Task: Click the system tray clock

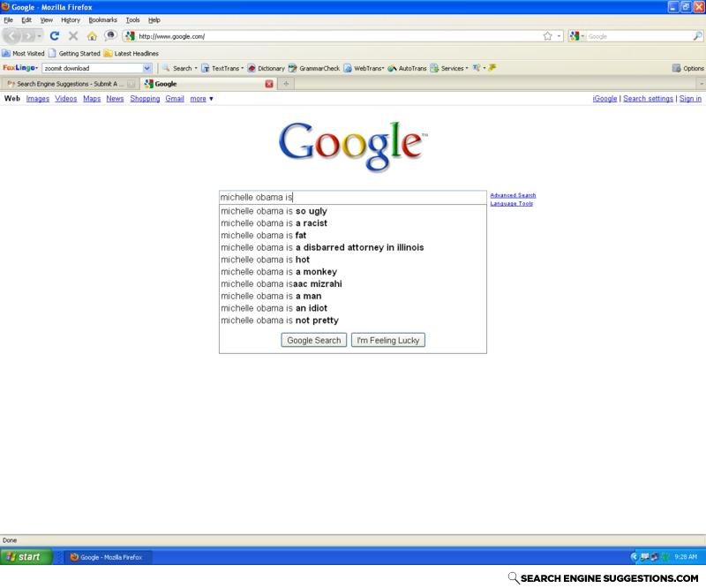Action: (x=686, y=557)
